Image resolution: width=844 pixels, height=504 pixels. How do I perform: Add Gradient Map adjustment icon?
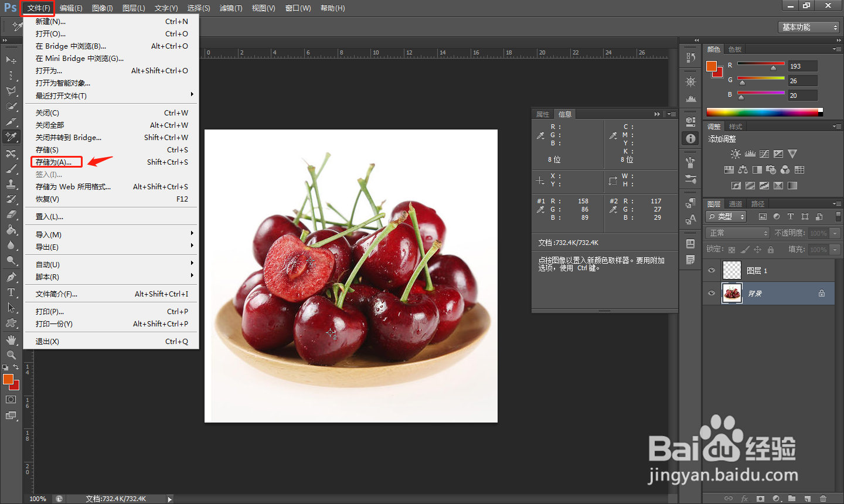tap(792, 186)
